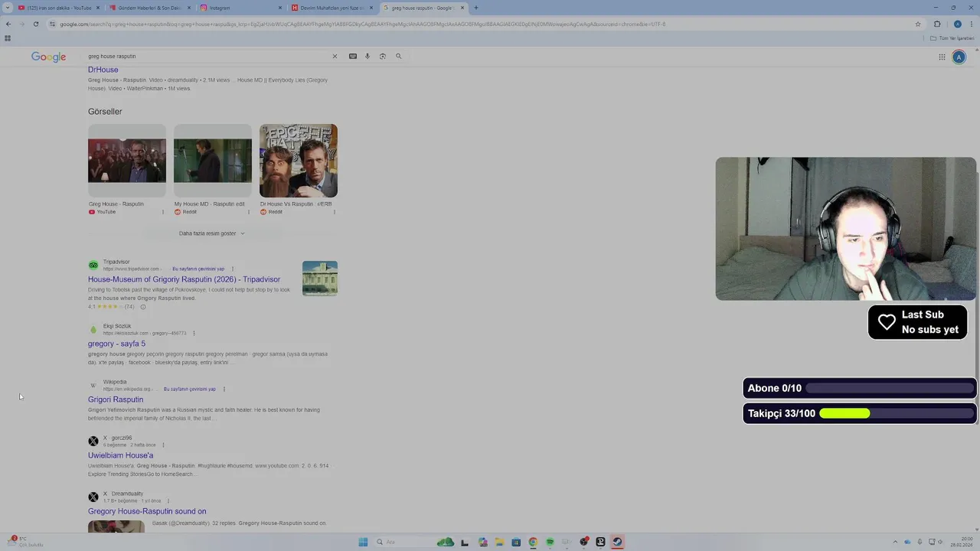The height and width of the screenshot is (551, 980).
Task: Submit search with magnifying glass icon
Action: point(398,56)
